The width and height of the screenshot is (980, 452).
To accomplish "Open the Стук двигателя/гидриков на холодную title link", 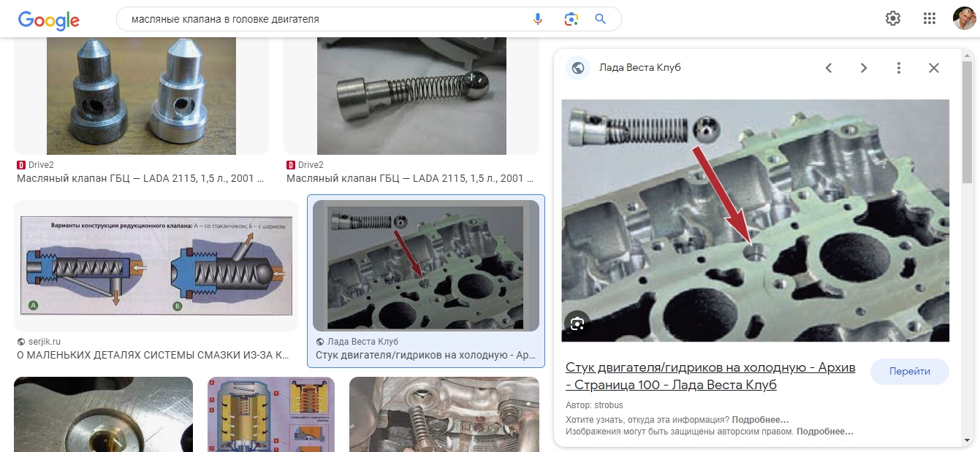I will pos(710,376).
